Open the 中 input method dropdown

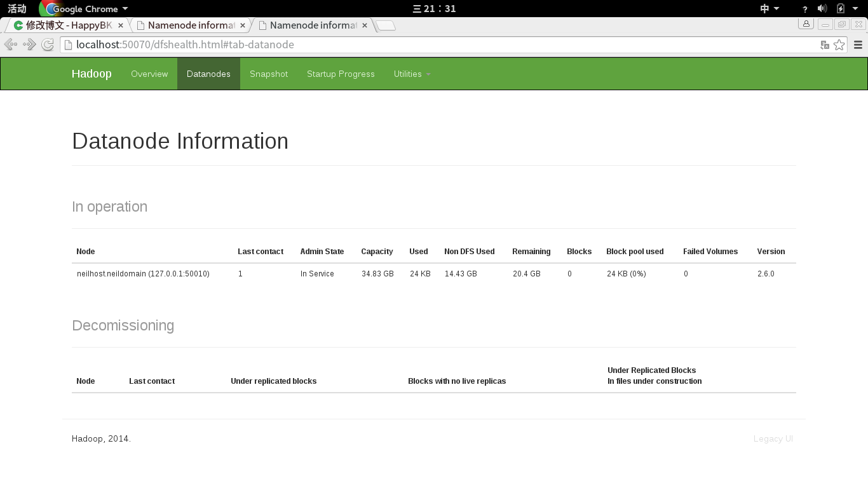pos(770,8)
